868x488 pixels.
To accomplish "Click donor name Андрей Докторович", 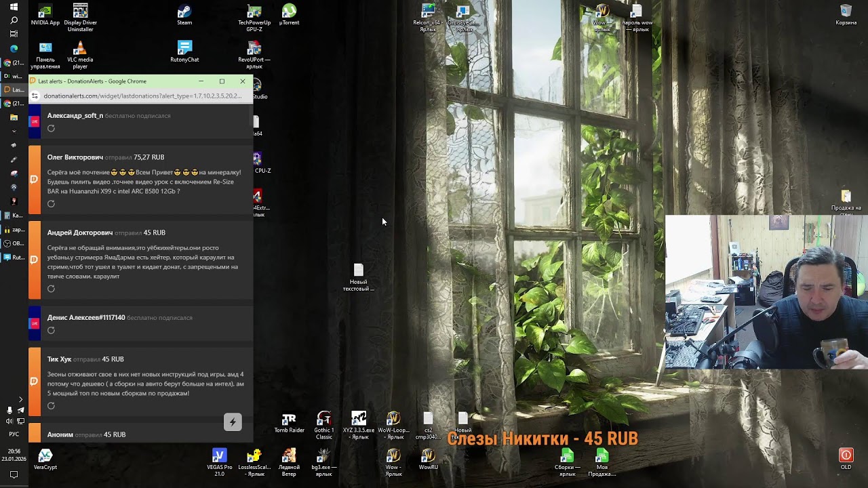I will click(80, 232).
